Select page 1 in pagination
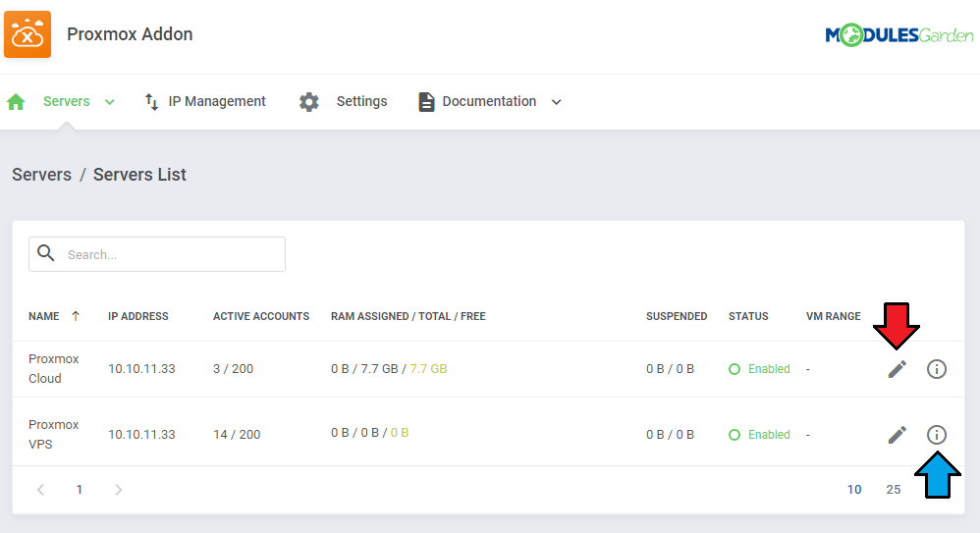Screen dimensions: 980x533 click(80, 490)
